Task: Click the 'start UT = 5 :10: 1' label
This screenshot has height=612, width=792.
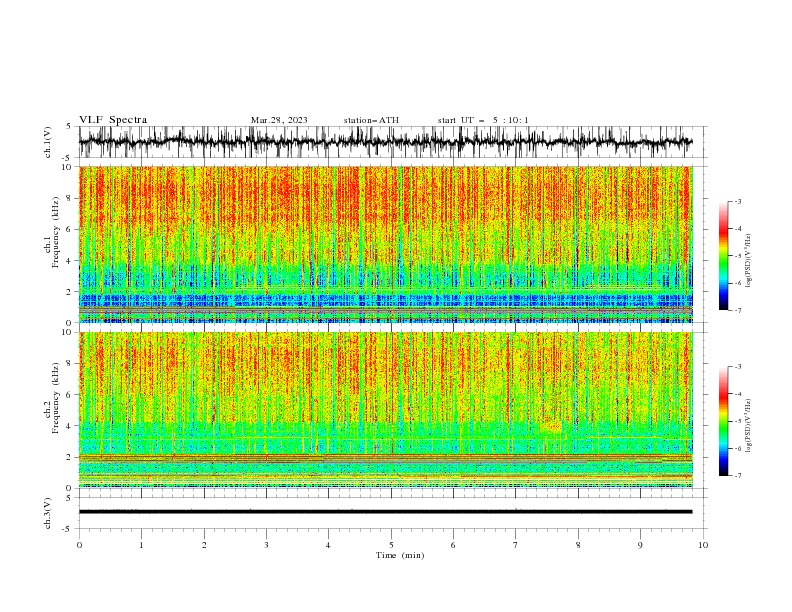Action: pyautogui.click(x=483, y=120)
